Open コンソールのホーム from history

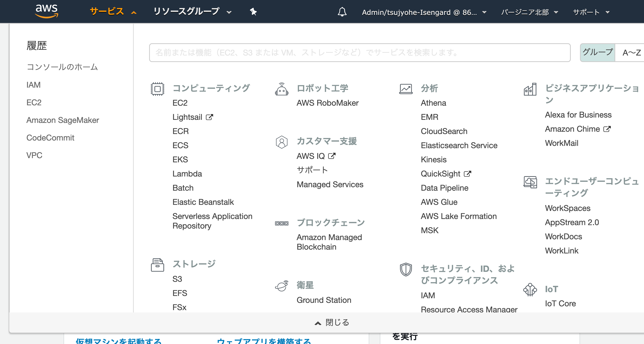coord(62,67)
